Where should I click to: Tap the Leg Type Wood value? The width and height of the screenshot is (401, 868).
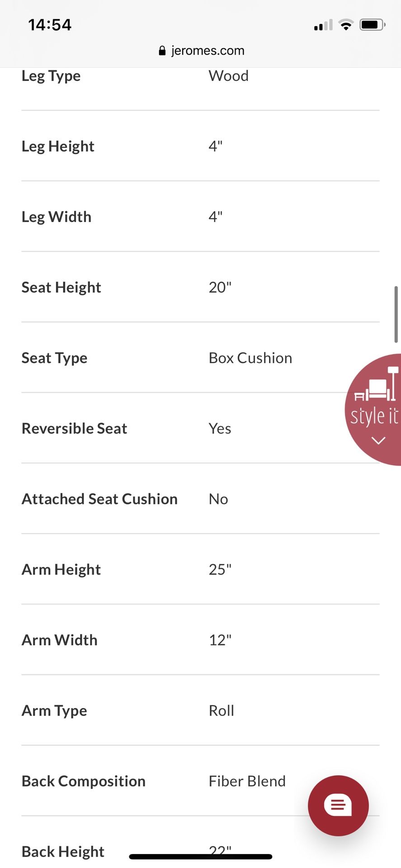click(229, 76)
